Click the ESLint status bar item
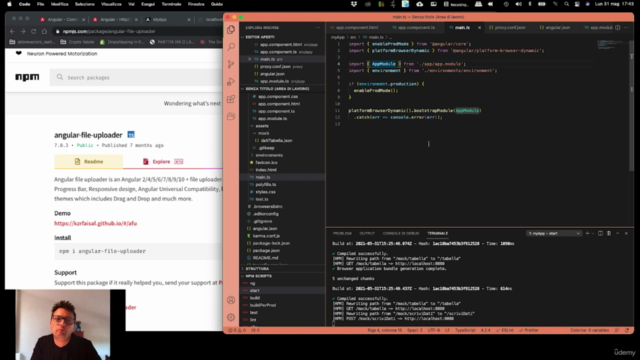640x360 pixels. 505,330
